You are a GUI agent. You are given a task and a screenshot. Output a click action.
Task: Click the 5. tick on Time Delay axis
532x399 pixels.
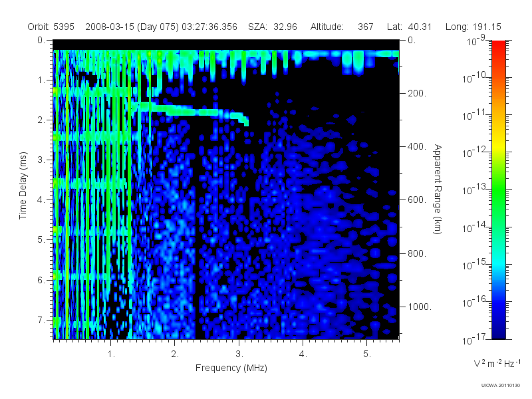coord(41,240)
